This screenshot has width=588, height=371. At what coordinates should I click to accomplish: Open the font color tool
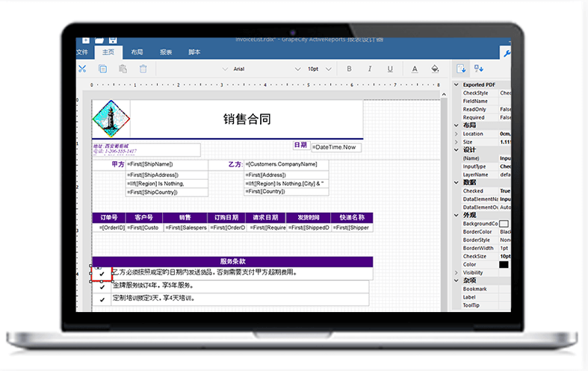415,69
